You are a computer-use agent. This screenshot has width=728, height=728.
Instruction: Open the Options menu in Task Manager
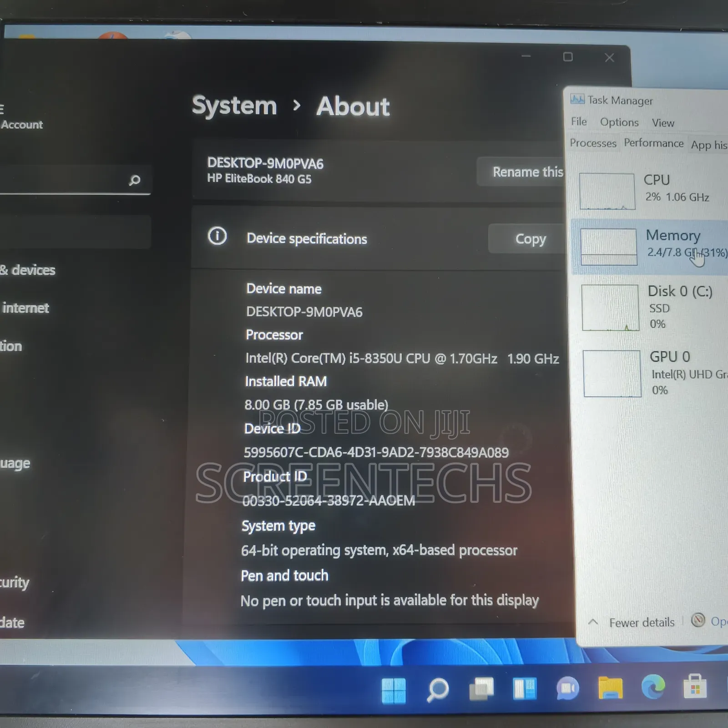pos(619,122)
